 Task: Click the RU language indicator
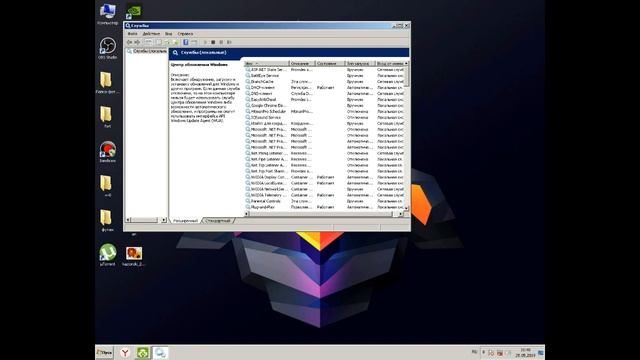pyautogui.click(x=474, y=352)
